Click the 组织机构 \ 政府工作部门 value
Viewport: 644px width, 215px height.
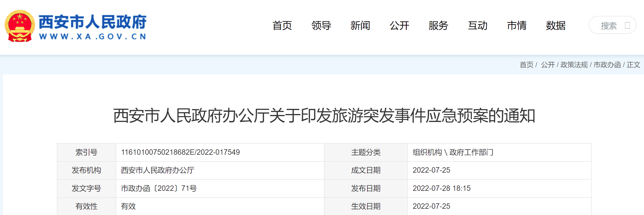click(453, 152)
